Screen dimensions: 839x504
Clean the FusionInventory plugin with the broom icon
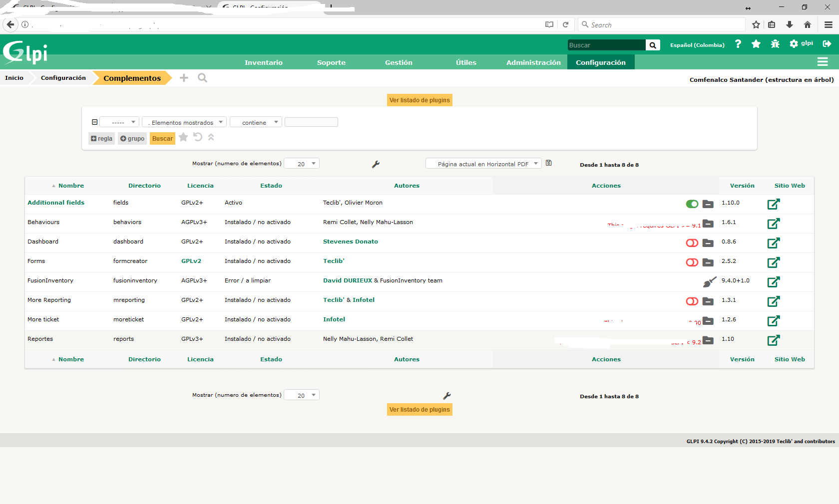click(709, 281)
